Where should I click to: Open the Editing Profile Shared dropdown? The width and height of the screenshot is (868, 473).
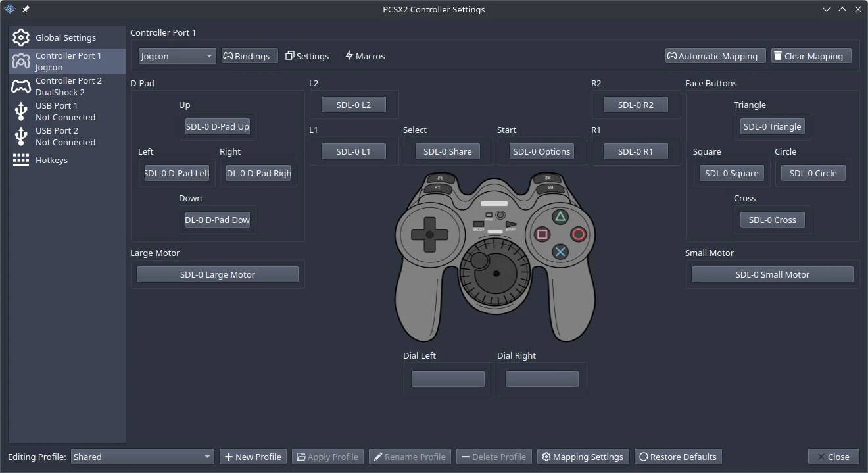point(142,457)
